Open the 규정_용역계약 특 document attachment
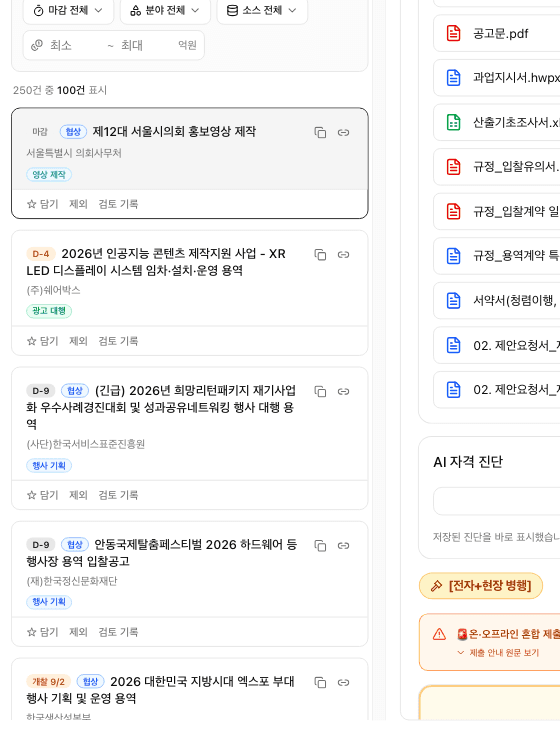Image resolution: width=560 pixels, height=742 pixels. [x=497, y=256]
